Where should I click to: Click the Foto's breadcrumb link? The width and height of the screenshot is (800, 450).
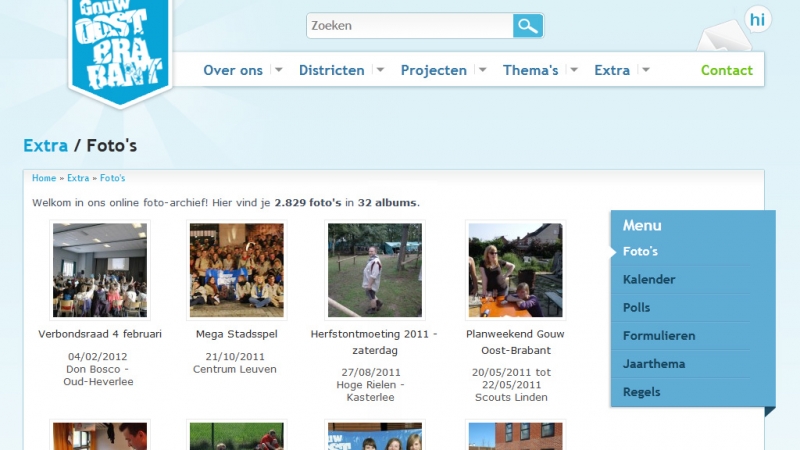(112, 178)
